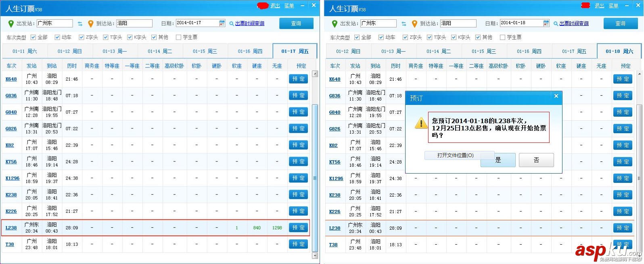Click 查询 button in the 2014-01-17 window
This screenshot has height=264, width=644.
pyautogui.click(x=296, y=23)
